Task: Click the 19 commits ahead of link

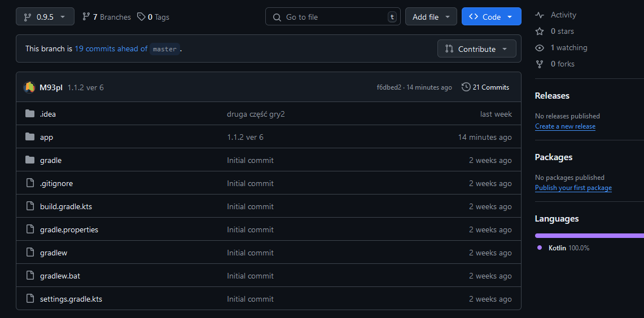Action: point(111,49)
